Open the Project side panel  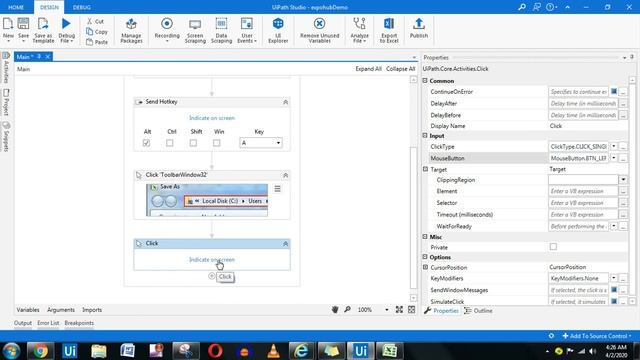6,102
